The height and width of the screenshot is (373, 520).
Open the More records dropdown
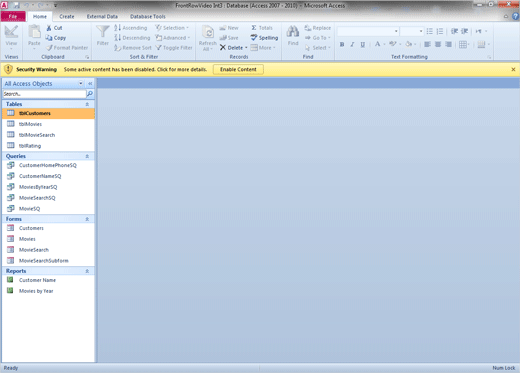click(263, 48)
